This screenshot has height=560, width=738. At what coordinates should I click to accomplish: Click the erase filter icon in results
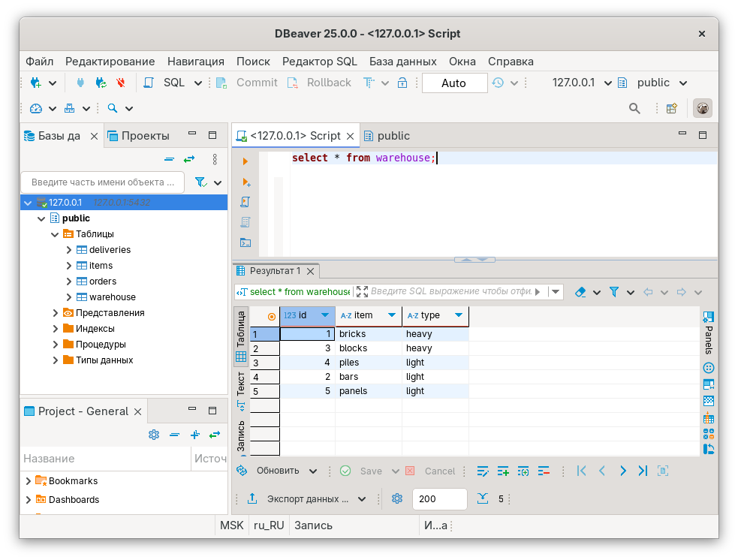point(580,292)
